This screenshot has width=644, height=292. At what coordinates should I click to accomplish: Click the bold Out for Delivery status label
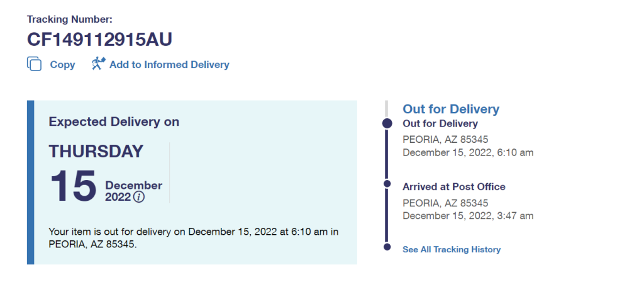click(x=440, y=123)
